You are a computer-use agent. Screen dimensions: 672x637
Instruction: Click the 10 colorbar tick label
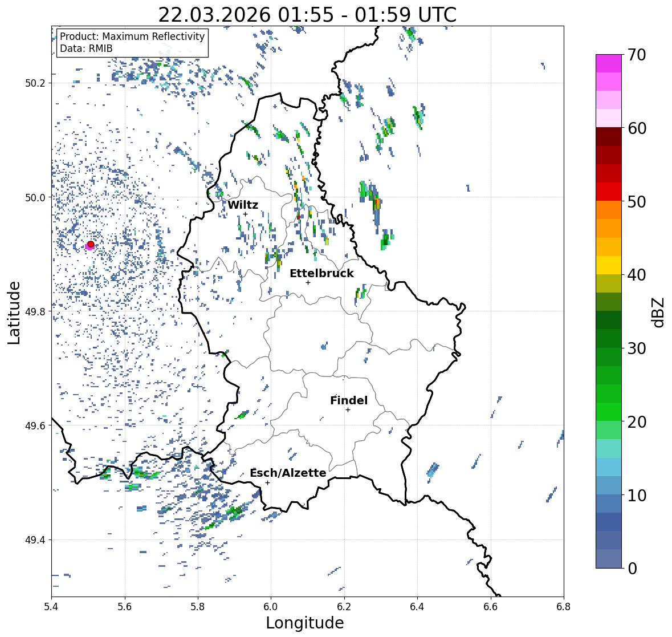[x=637, y=495]
